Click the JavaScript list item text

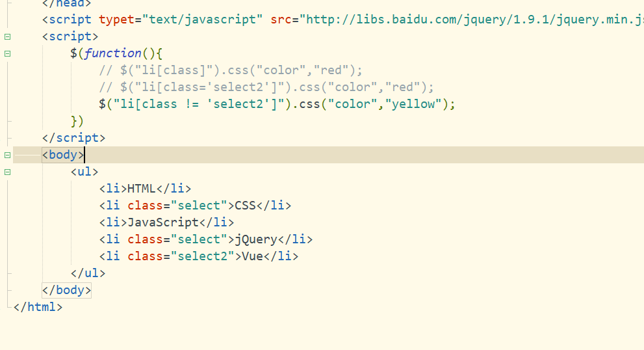click(x=163, y=222)
